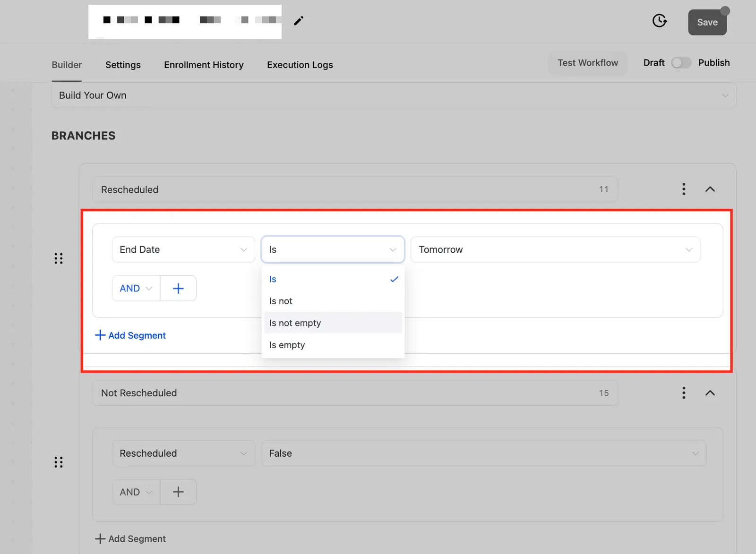Viewport: 756px width, 554px height.
Task: Open three-dot menu for Rescheduled branch
Action: pos(684,189)
